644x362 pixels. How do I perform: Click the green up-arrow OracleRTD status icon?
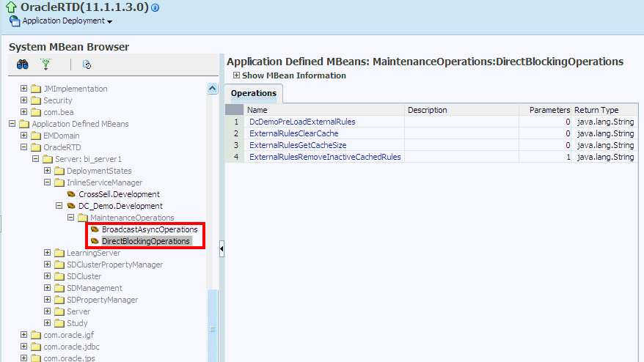click(x=11, y=7)
